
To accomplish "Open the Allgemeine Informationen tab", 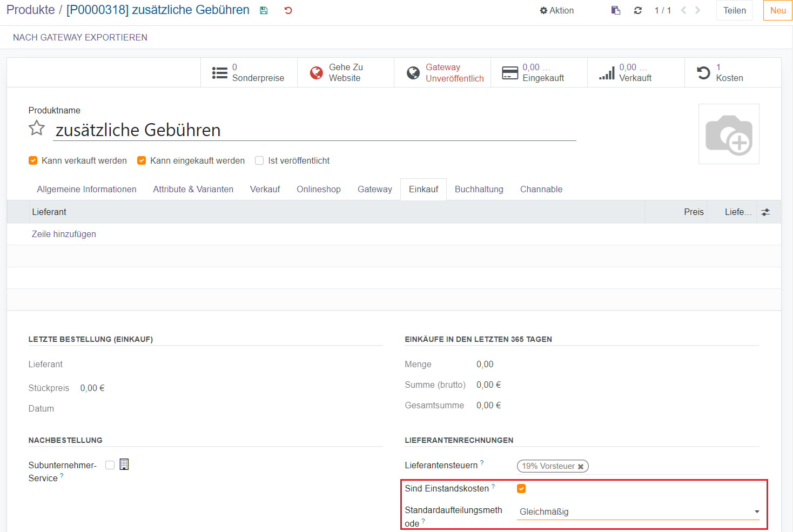I will coord(86,189).
